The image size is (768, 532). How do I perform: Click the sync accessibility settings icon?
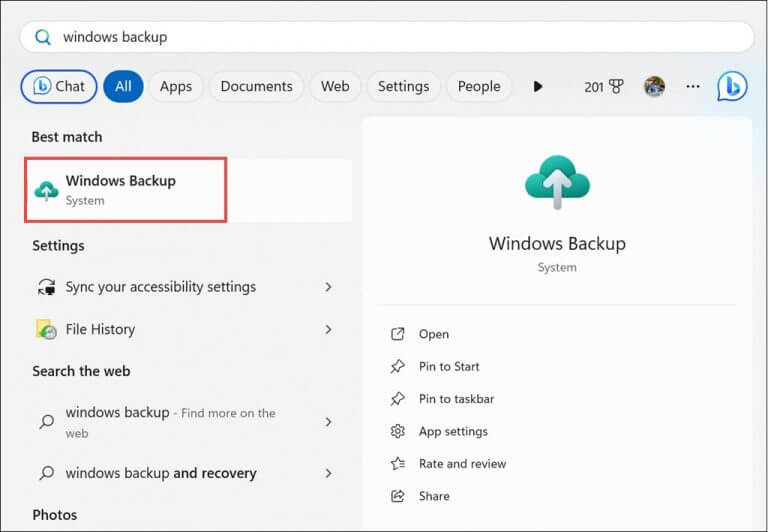tap(47, 287)
